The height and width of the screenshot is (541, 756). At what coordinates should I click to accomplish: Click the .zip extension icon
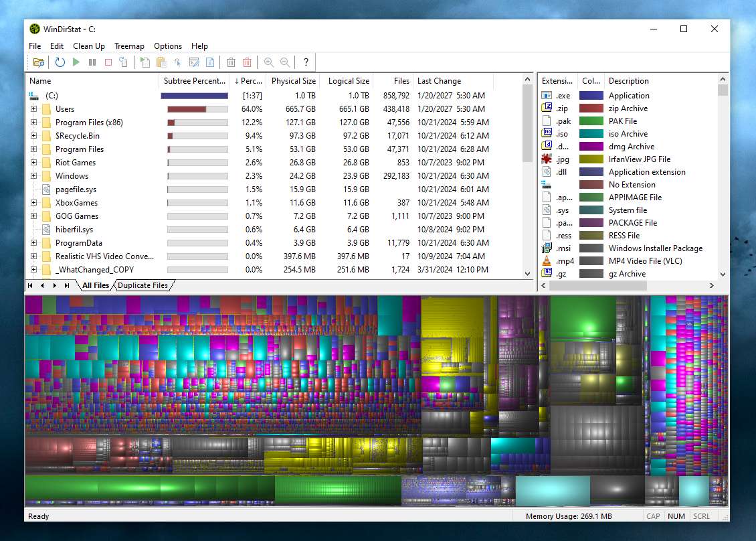pyautogui.click(x=547, y=108)
